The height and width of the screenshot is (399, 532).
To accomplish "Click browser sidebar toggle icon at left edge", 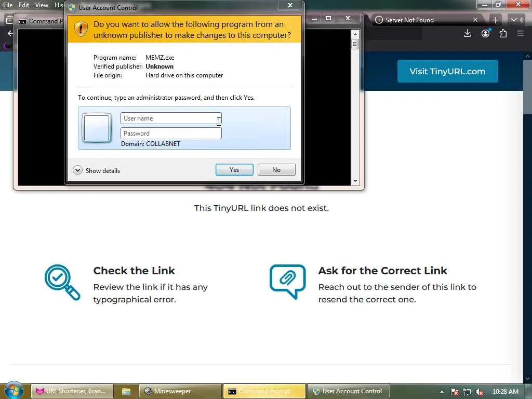I will point(9,20).
